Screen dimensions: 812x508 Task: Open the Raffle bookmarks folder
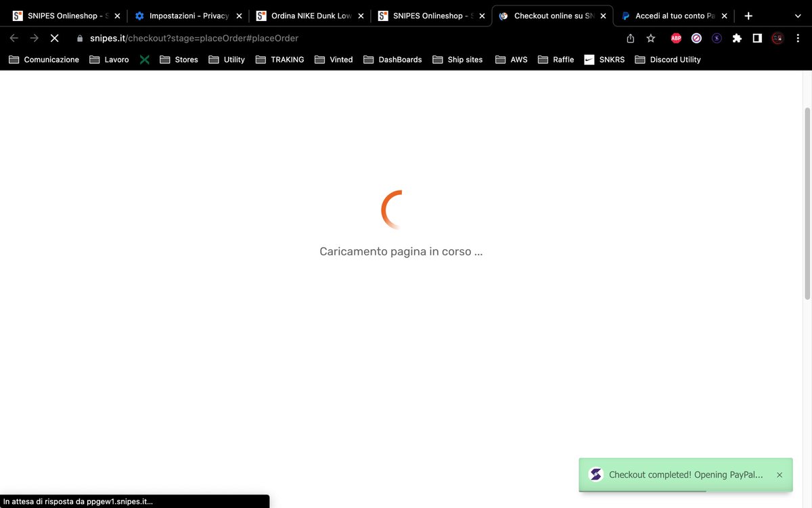click(556, 60)
